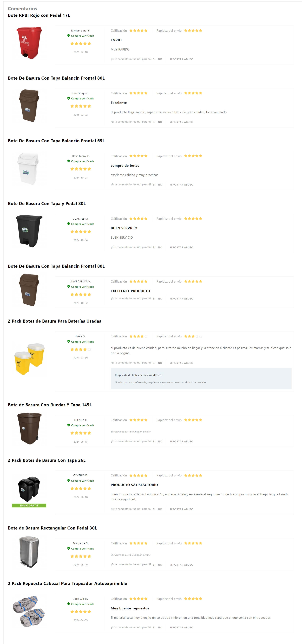Vote NO on PRODUCTO SATISFACTORIO review
The height and width of the screenshot is (644, 302).
click(160, 509)
